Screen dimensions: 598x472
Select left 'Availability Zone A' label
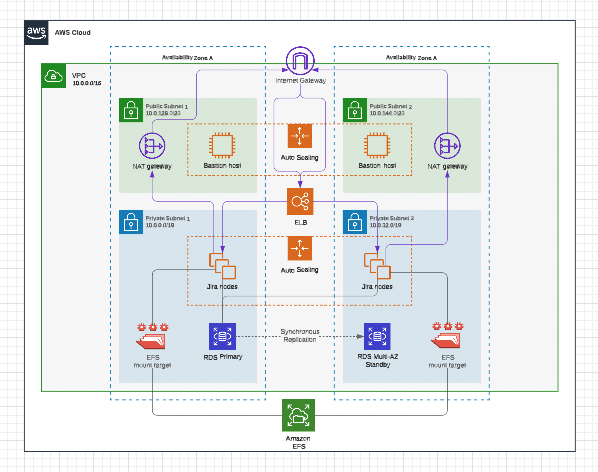187,58
